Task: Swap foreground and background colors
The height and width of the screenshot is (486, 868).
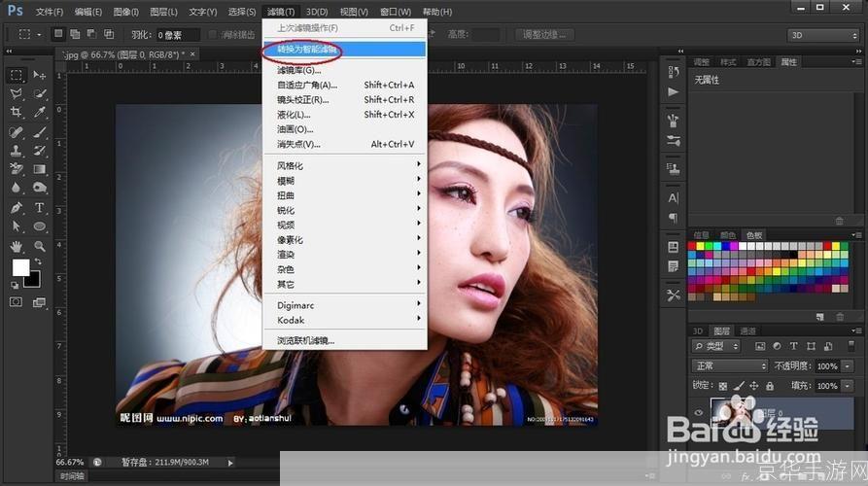Action: tap(38, 261)
